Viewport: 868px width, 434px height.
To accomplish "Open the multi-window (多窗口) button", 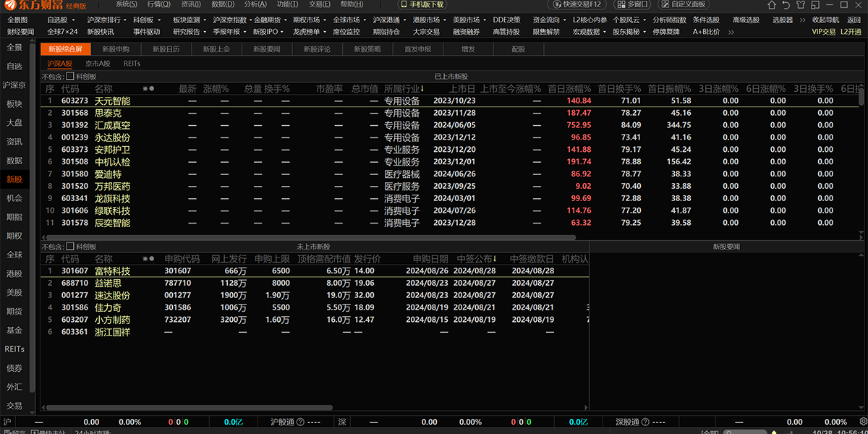I will pos(632,4).
